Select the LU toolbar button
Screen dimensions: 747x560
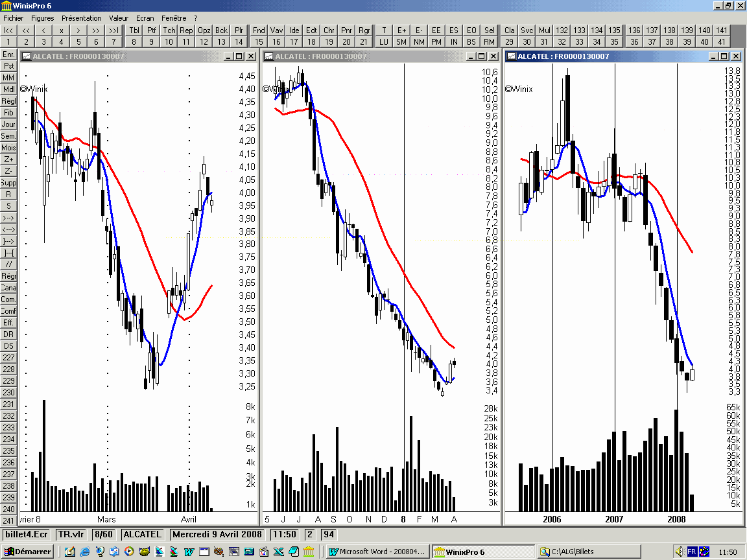(x=384, y=42)
